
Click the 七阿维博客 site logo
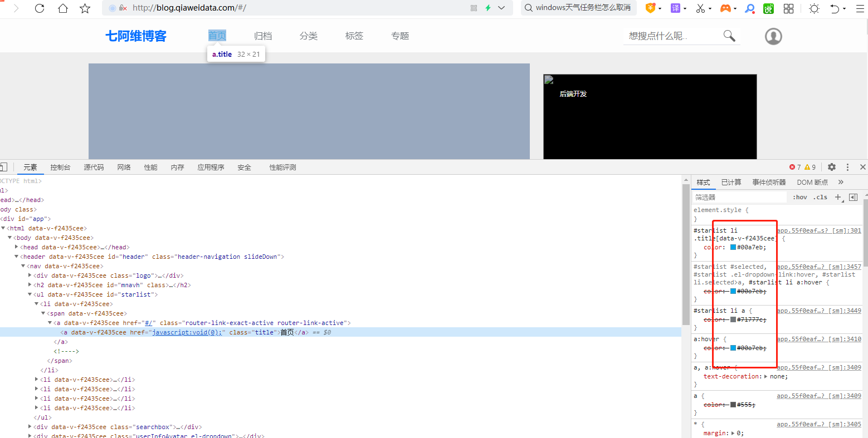(136, 36)
